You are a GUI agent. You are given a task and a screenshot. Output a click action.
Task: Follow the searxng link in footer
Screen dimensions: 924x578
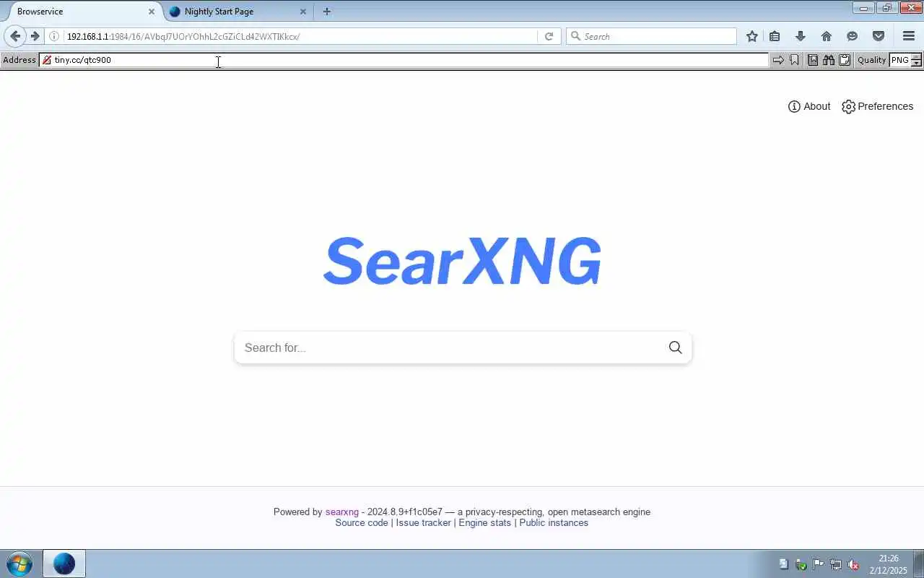pyautogui.click(x=341, y=512)
